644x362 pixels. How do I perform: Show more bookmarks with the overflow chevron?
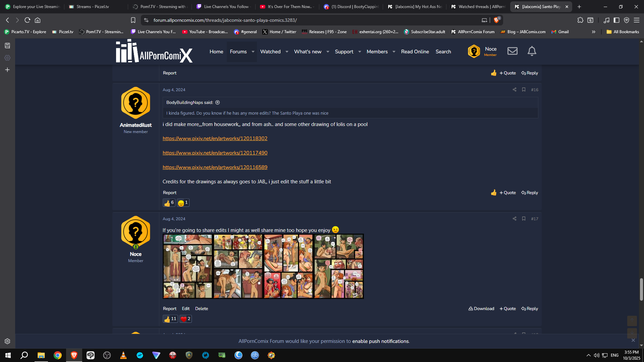tap(594, 32)
